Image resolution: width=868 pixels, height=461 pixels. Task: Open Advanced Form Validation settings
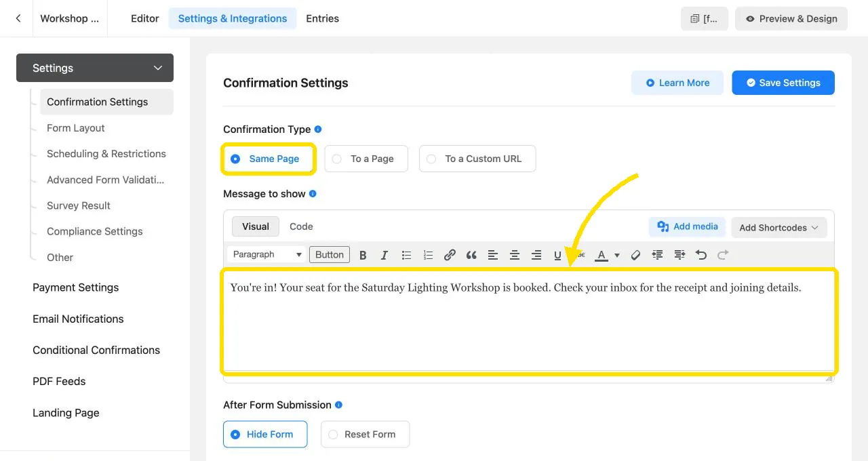click(x=106, y=180)
